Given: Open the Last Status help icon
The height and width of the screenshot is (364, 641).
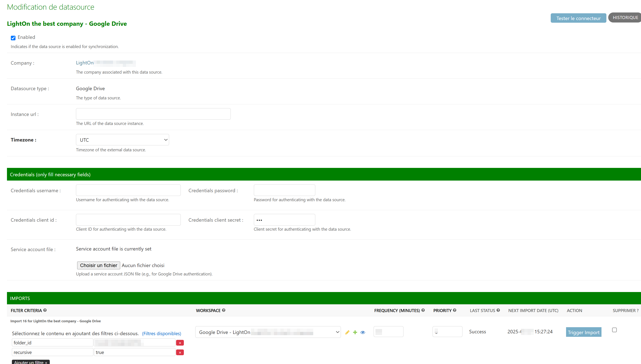Looking at the screenshot, I should click(498, 310).
